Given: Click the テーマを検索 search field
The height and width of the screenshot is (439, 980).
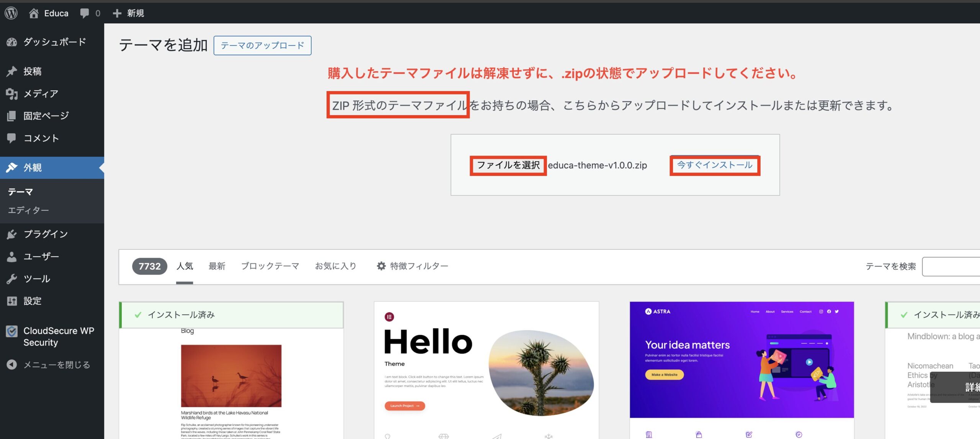Looking at the screenshot, I should pos(951,267).
